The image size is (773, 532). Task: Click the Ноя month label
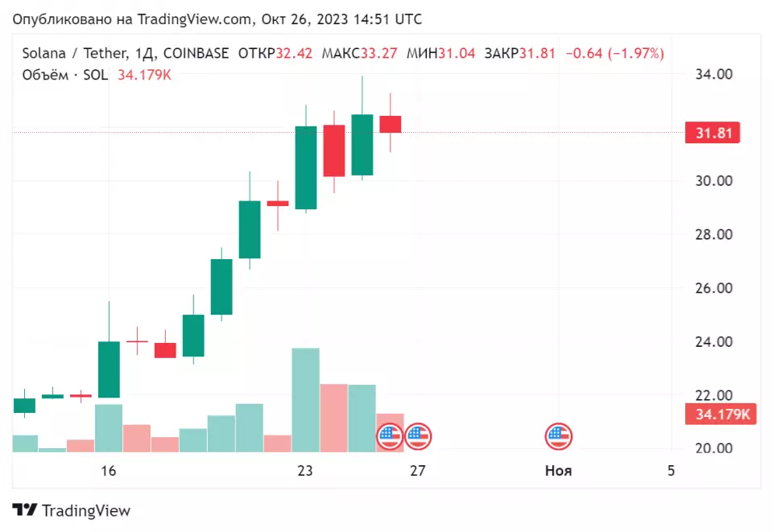click(x=559, y=471)
